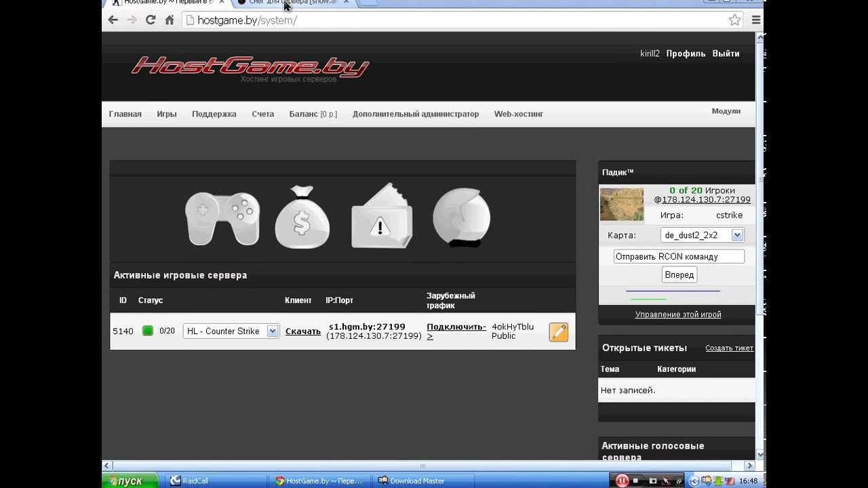Screen dimensions: 868x488
Task: Click the server ID 5140
Action: click(x=123, y=331)
